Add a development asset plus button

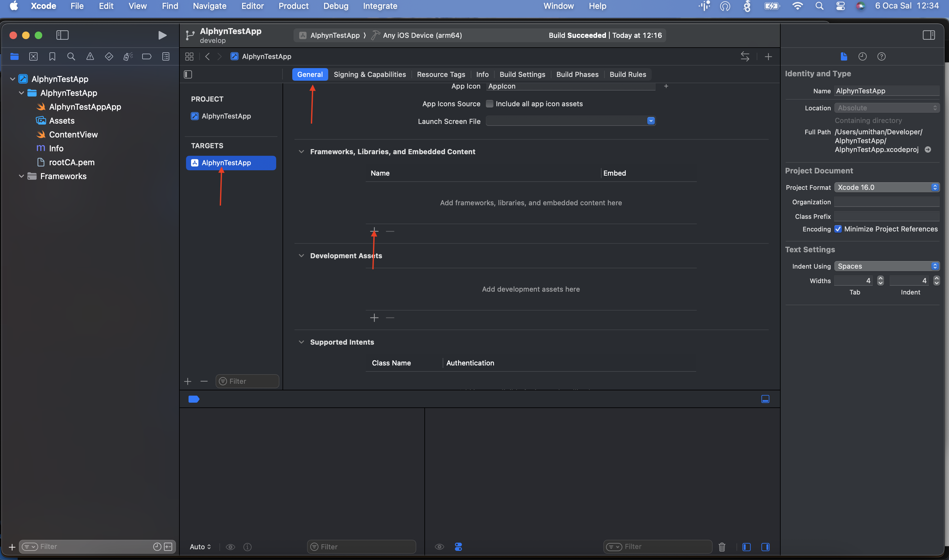click(x=374, y=318)
